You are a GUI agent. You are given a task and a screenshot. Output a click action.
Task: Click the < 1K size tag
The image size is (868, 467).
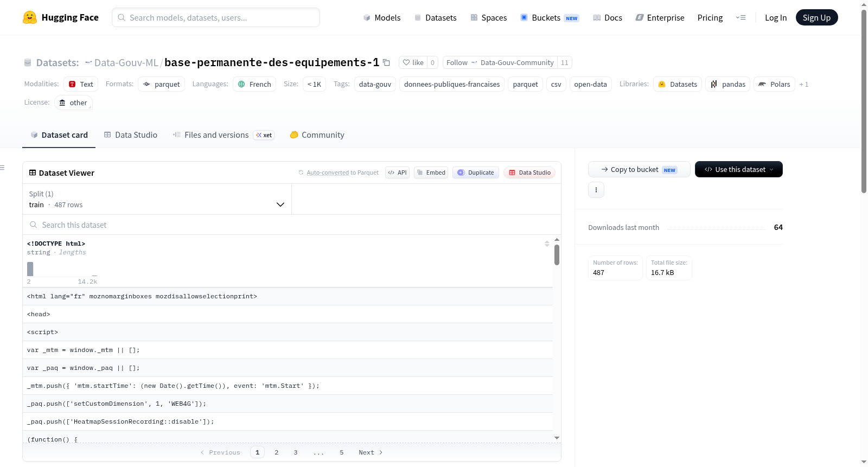(314, 84)
